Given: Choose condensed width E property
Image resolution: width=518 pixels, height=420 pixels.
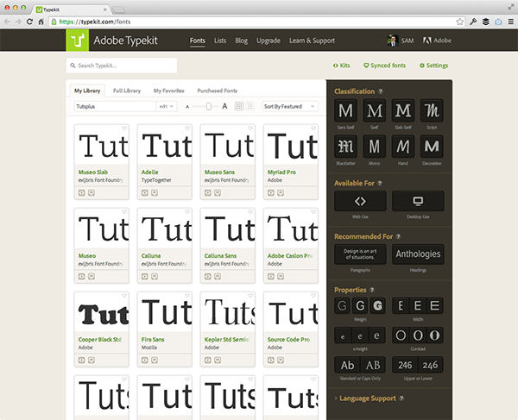Looking at the screenshot, I should tap(401, 305).
